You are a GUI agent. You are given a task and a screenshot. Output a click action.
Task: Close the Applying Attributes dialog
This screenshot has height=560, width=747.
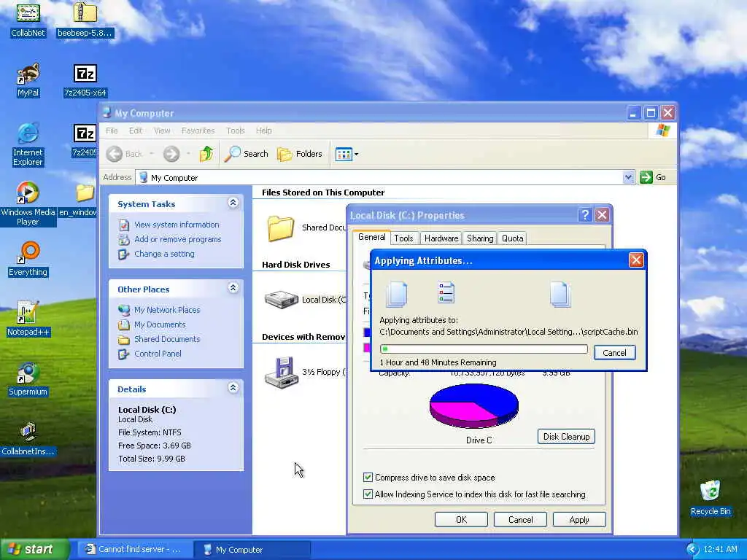coord(636,260)
